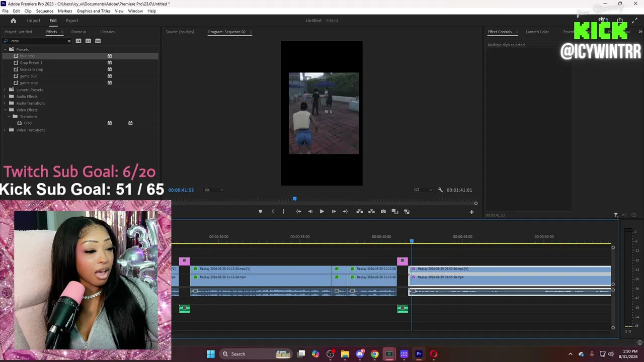Filter by 32-bit Color effects icon
This screenshot has width=644, height=362.
(88, 41)
